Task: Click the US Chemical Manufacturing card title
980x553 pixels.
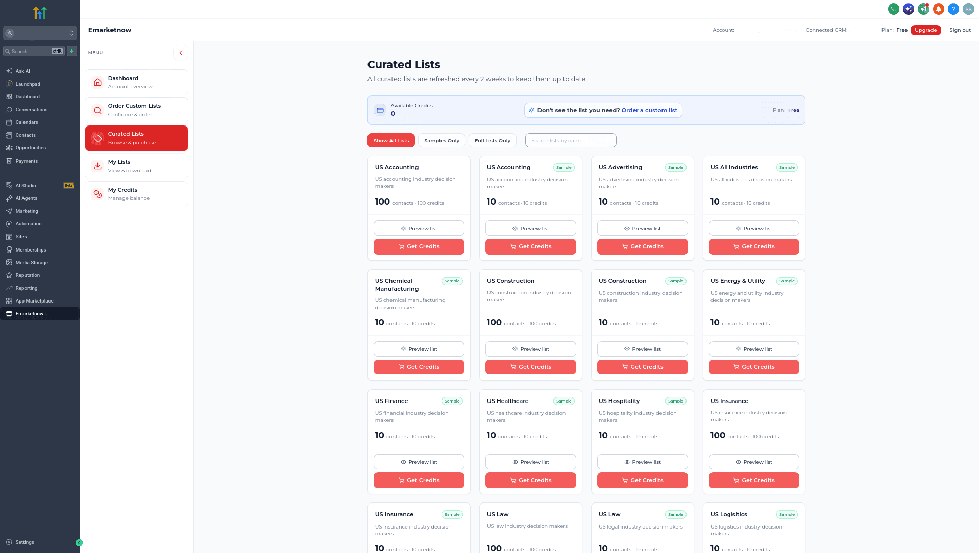Action: pos(397,285)
